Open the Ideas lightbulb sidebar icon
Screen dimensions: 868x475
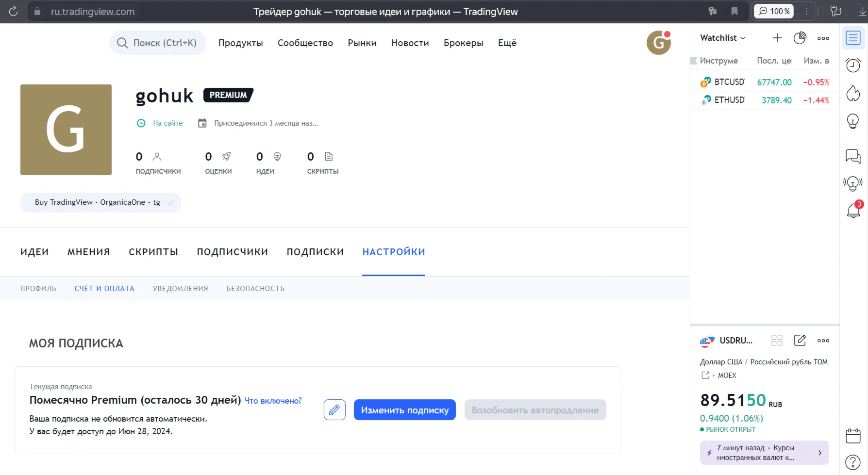click(853, 121)
